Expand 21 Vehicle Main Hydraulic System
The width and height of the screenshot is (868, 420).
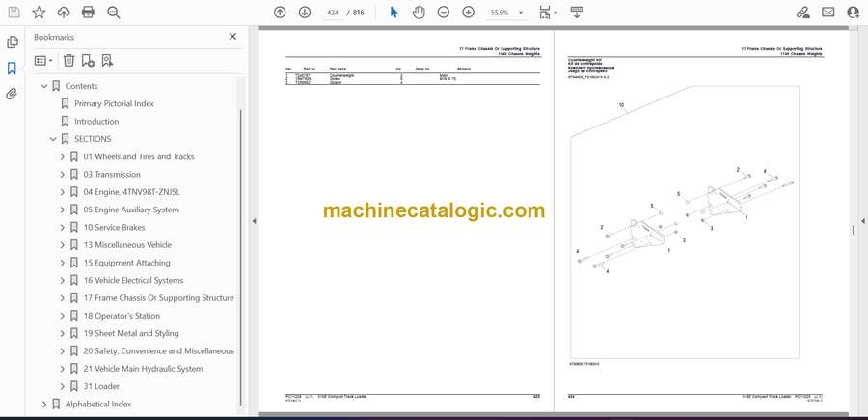pos(62,369)
